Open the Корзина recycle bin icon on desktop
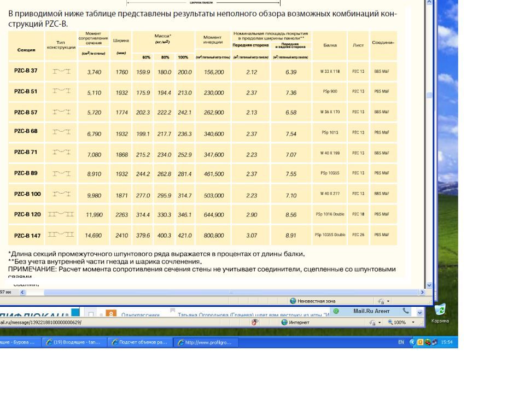This screenshot has height=420, width=525. click(x=440, y=310)
